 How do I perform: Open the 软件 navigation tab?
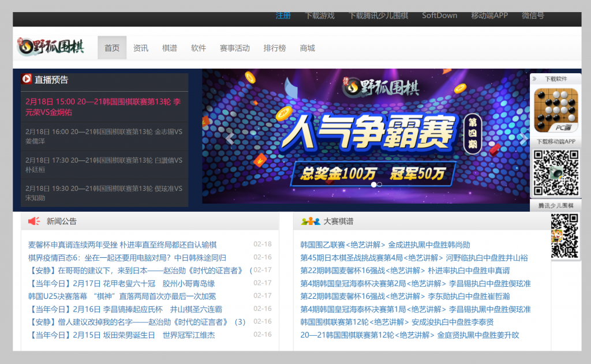(x=199, y=48)
